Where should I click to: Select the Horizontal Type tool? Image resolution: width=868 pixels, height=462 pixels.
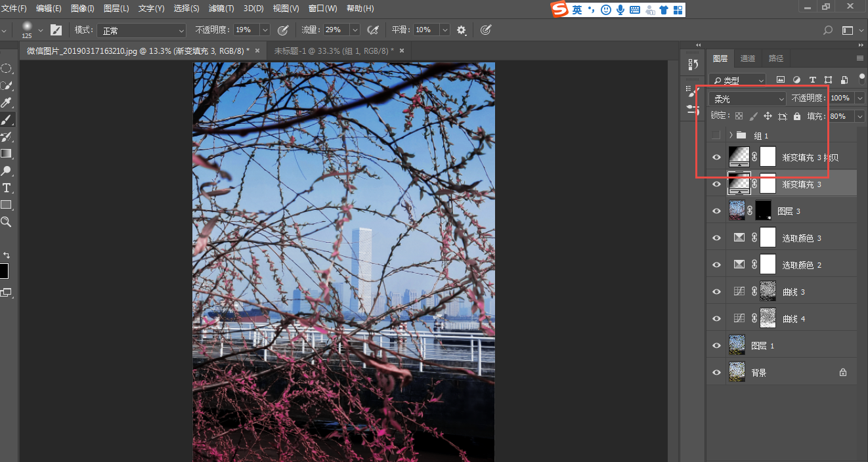coord(7,188)
